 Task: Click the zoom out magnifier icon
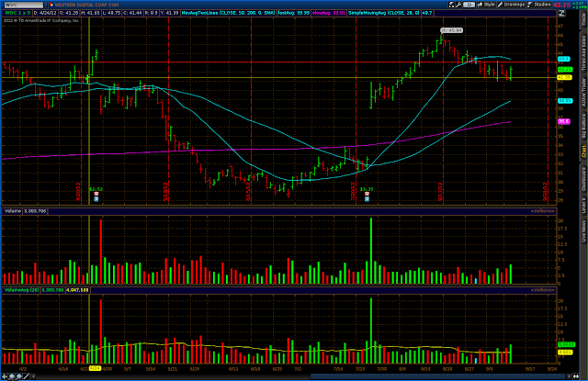[18, 376]
